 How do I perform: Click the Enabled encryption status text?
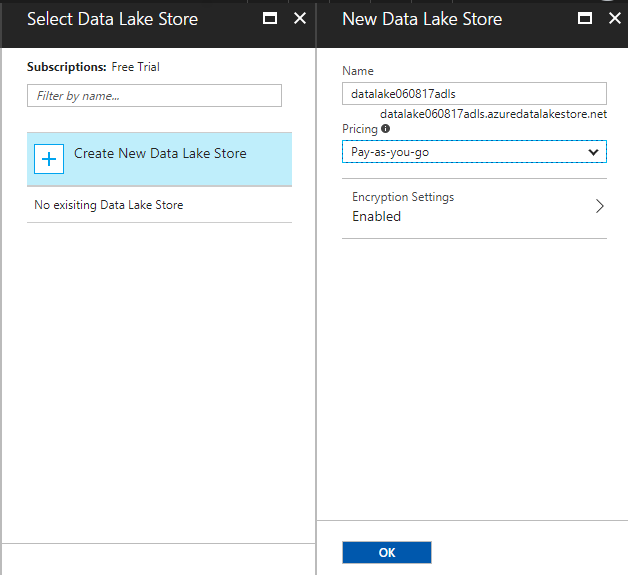377,216
